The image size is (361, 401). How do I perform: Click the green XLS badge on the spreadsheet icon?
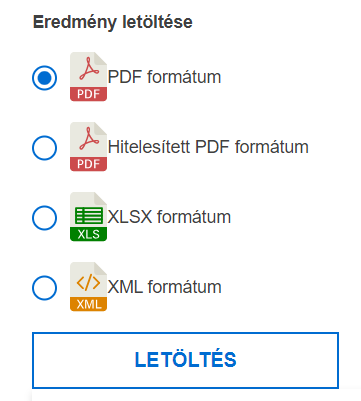point(88,234)
